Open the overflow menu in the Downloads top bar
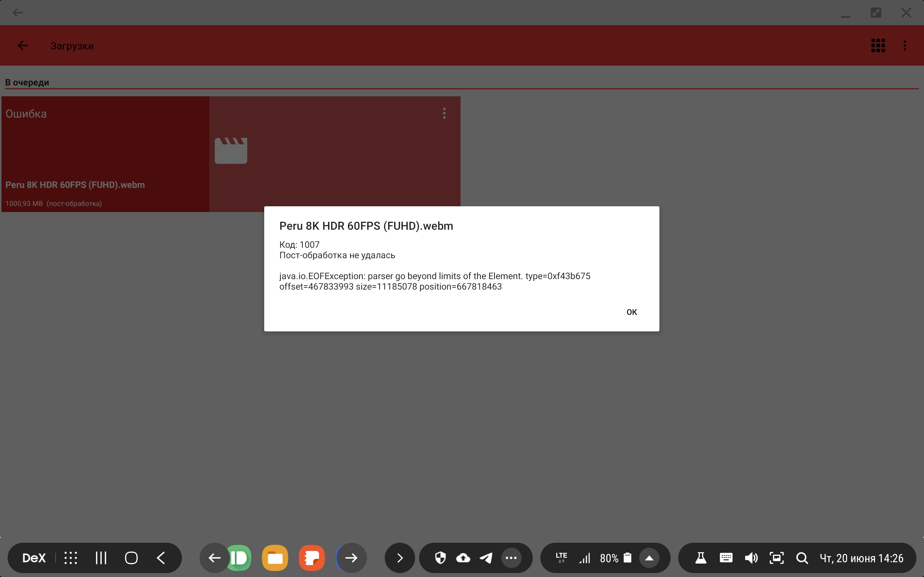This screenshot has height=577, width=924. 905,45
